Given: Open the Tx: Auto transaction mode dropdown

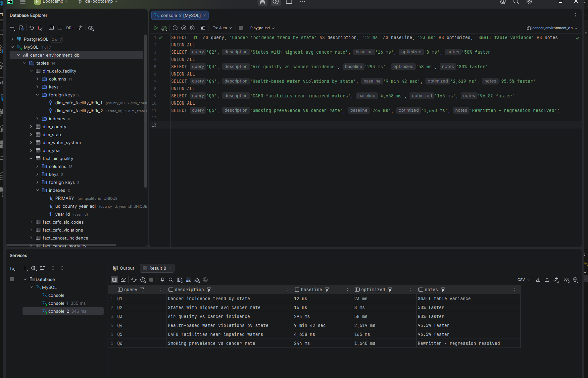Looking at the screenshot, I should click(x=222, y=28).
